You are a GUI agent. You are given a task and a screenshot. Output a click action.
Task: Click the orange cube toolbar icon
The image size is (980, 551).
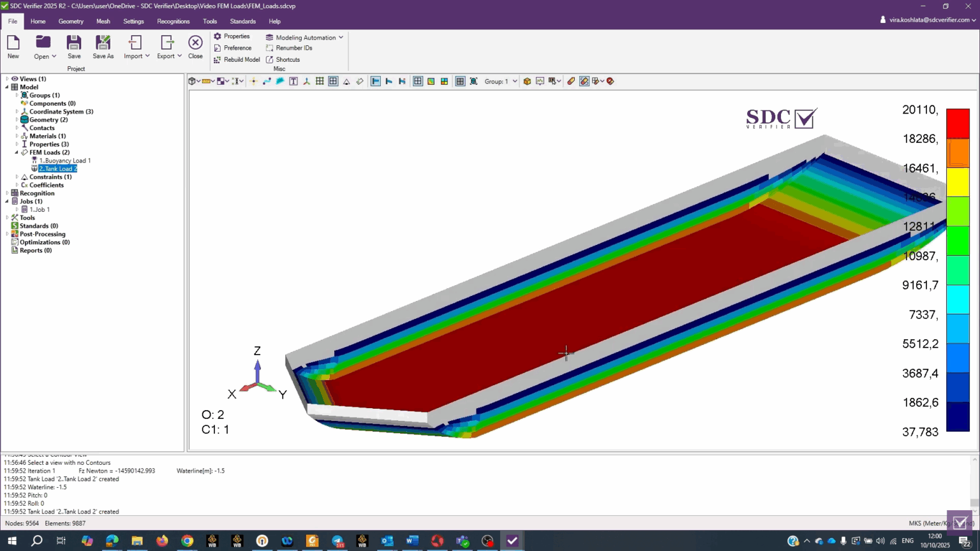click(x=527, y=81)
